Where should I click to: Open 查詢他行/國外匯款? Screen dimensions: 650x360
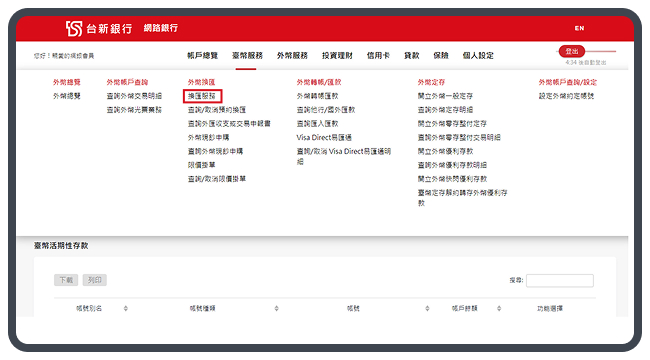coord(326,110)
